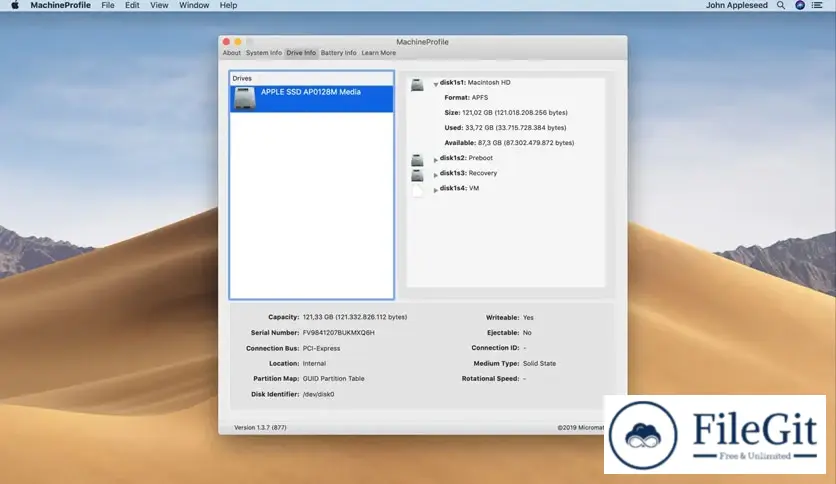
Task: Switch to the Battery Info tab
Action: [x=339, y=53]
